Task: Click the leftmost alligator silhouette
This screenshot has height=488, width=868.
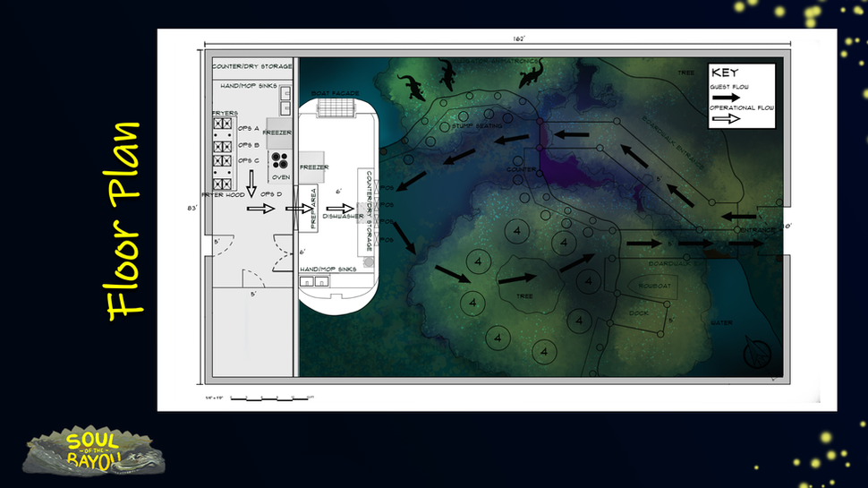Action: click(412, 87)
